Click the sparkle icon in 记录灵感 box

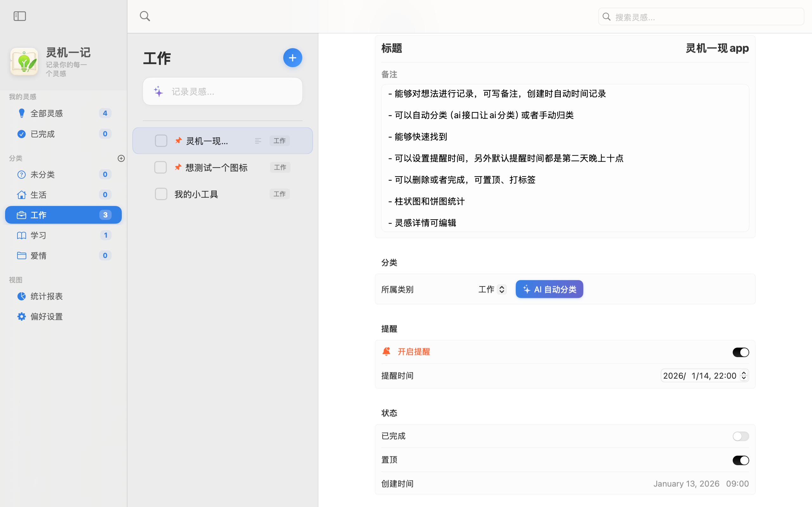(158, 92)
